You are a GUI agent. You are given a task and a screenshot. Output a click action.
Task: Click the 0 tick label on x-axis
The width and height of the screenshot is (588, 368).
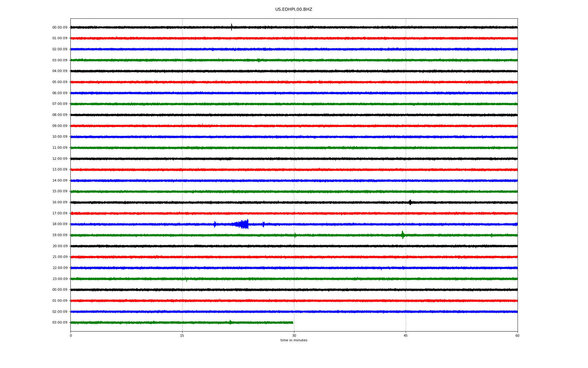(71, 336)
